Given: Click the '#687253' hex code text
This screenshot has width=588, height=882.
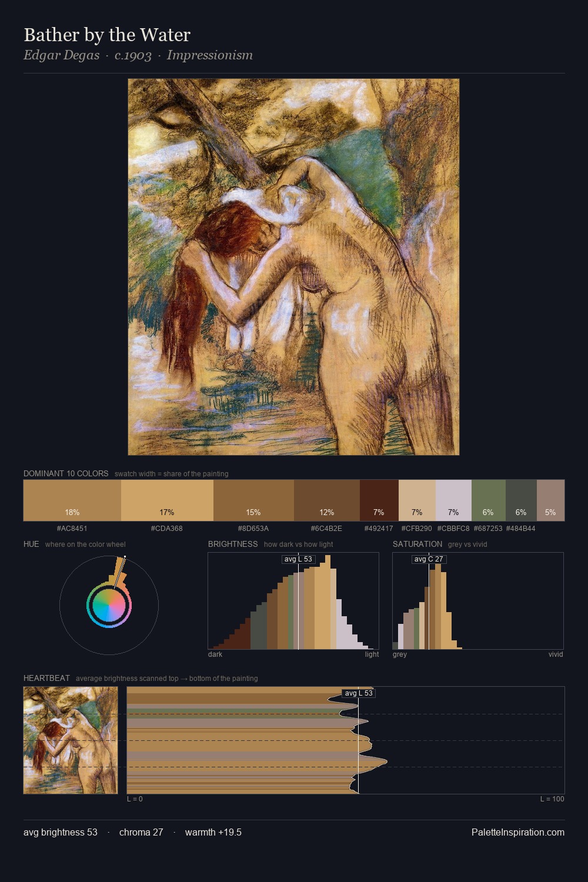Looking at the screenshot, I should point(488,529).
